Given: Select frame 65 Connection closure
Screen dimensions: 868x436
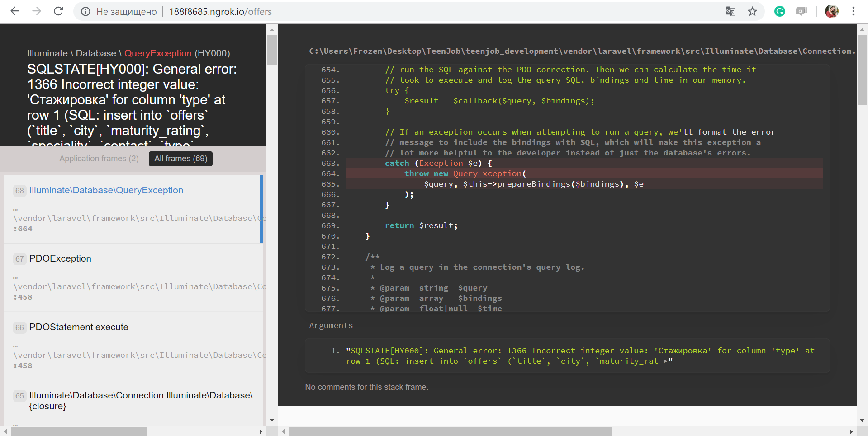Looking at the screenshot, I should pos(133,403).
